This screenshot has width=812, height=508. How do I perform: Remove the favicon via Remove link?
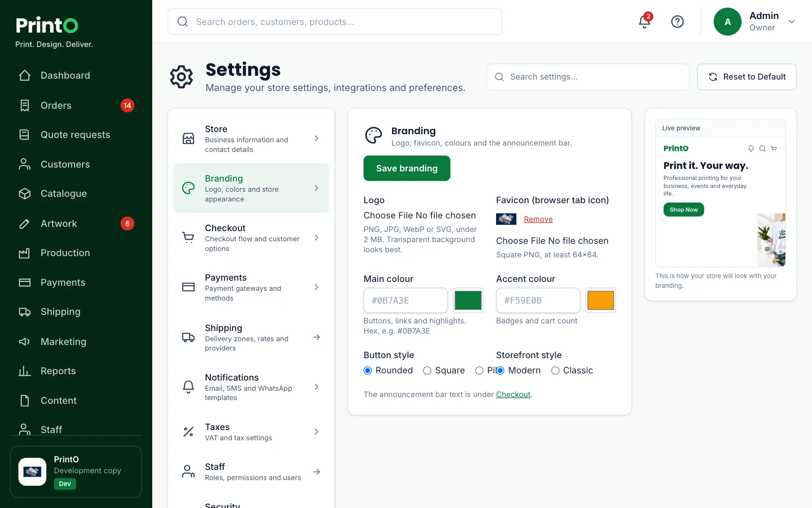[538, 219]
